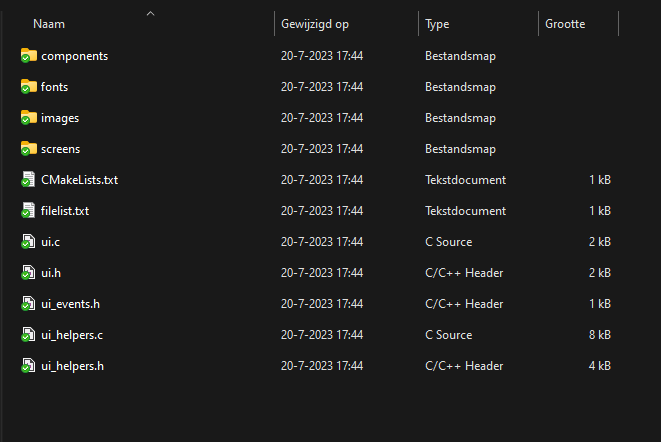Image resolution: width=661 pixels, height=442 pixels.
Task: Select the ui_helpers.c file name
Action: point(72,335)
